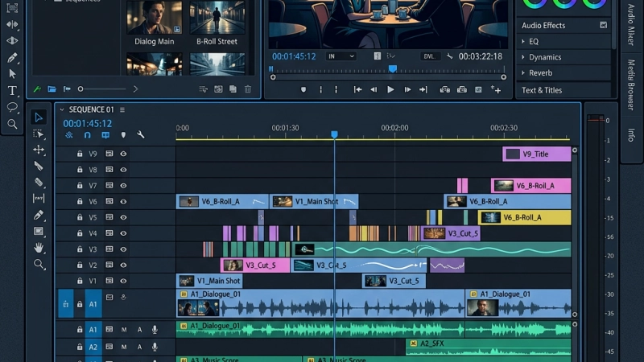
Task: Open timeline wrench settings
Action: [140, 134]
